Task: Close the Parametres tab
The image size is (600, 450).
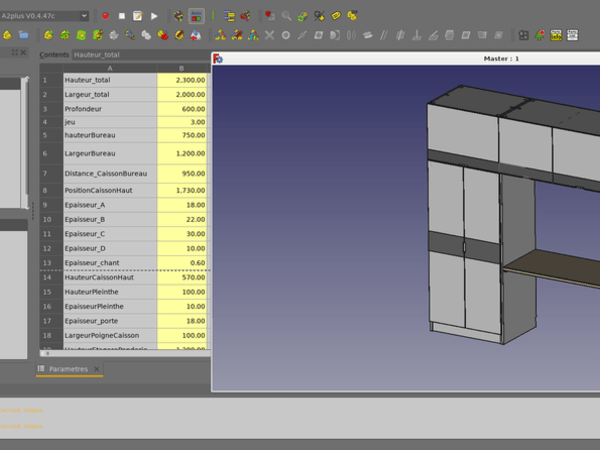Action: coord(97,369)
